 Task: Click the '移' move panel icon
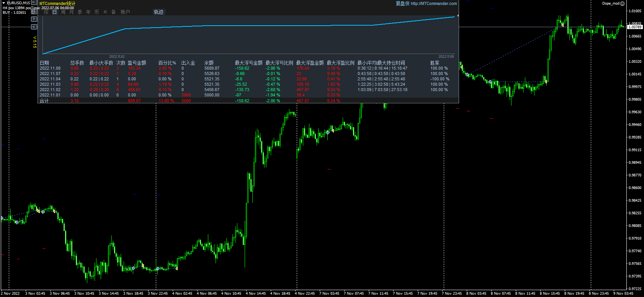[x=34, y=11]
